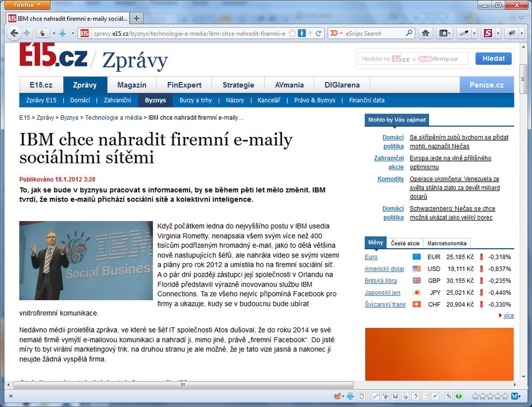Open the list all tabs dropdown
Image resolution: width=532 pixels, height=407 pixels.
pyautogui.click(x=522, y=18)
